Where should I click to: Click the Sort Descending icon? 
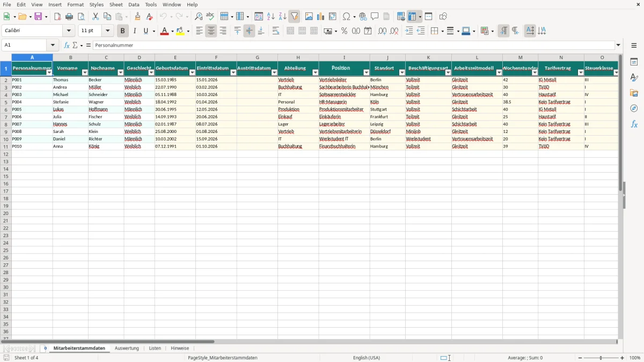[283, 17]
